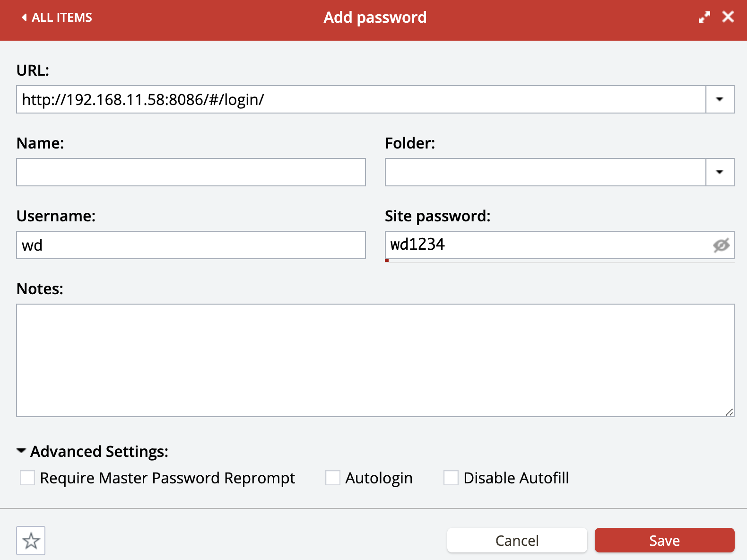Open the Folder dropdown list

point(720,172)
